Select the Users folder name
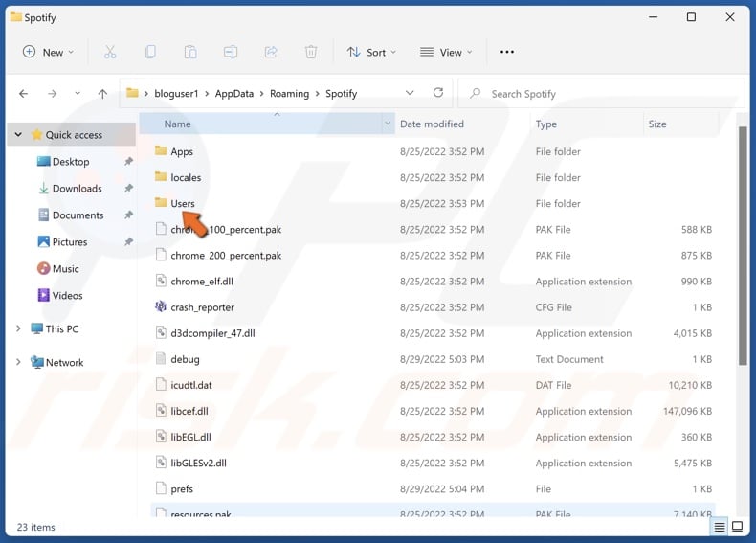 (183, 203)
